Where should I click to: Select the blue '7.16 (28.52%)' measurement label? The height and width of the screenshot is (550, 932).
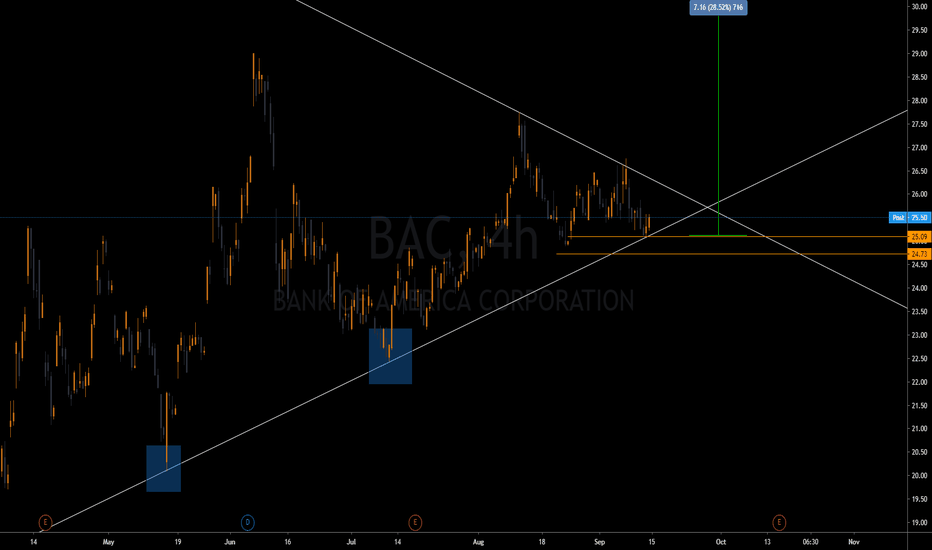718,7
